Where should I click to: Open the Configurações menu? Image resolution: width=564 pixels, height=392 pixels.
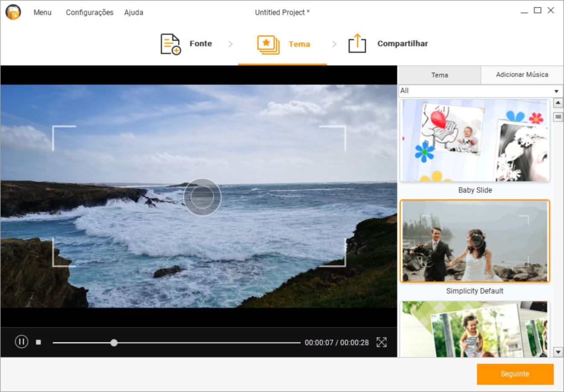pos(89,12)
